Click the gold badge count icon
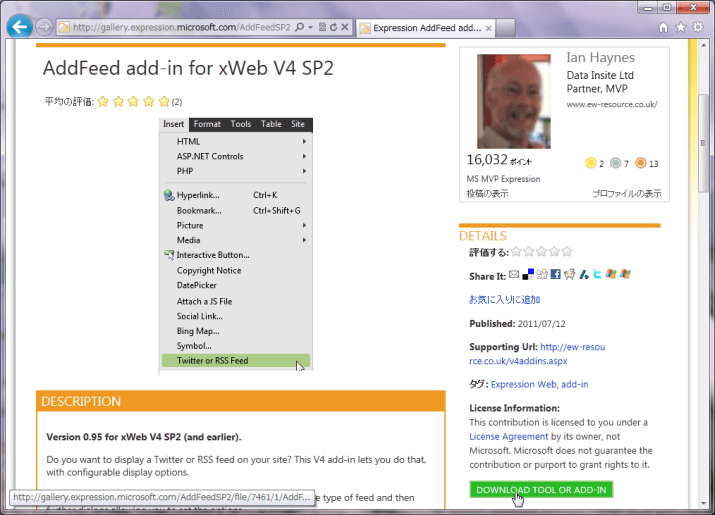 click(x=591, y=163)
